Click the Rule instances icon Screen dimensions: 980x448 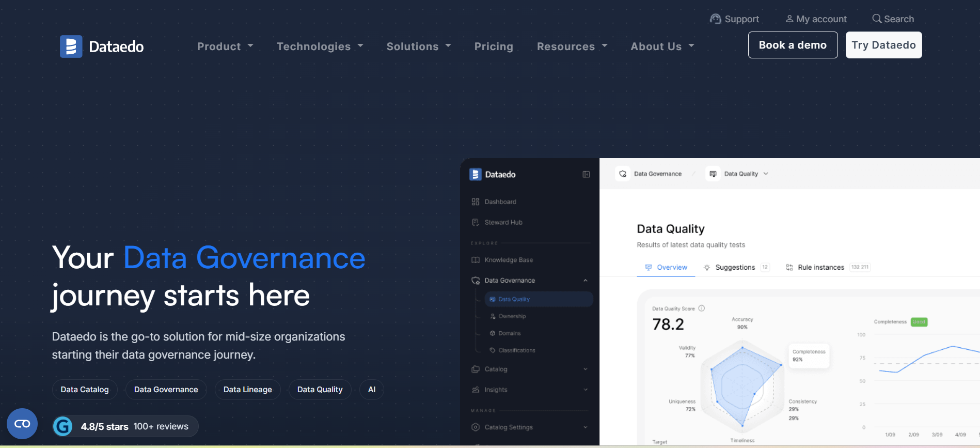click(x=789, y=267)
